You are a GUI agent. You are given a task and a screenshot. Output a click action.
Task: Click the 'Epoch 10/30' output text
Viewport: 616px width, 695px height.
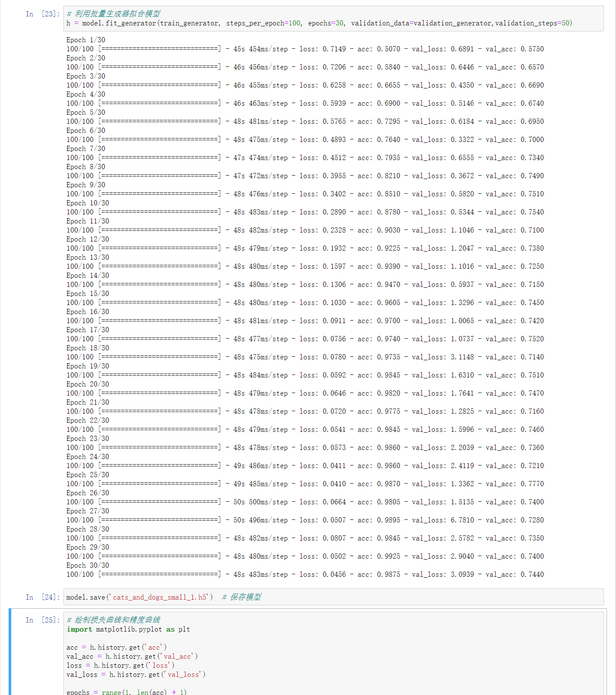pos(88,203)
